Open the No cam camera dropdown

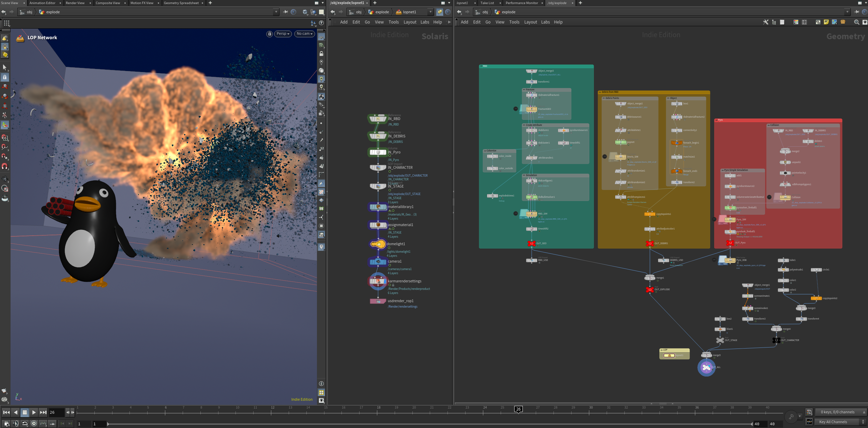pos(304,34)
